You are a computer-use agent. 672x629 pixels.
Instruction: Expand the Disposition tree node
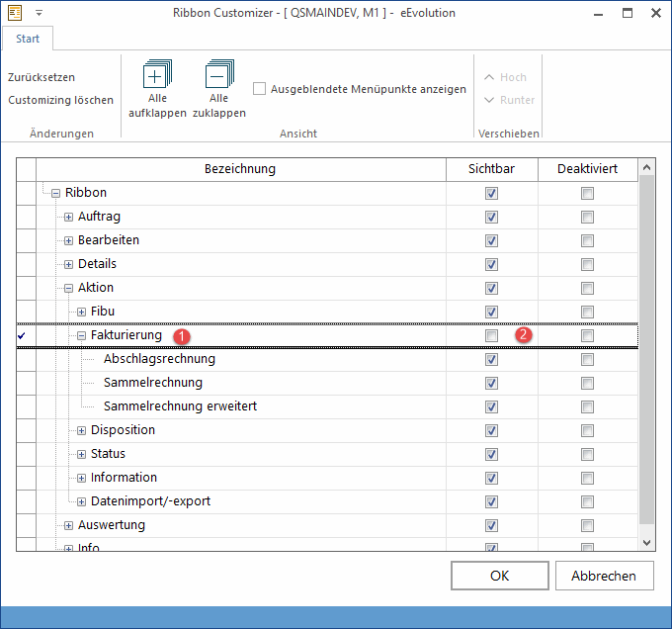[82, 430]
